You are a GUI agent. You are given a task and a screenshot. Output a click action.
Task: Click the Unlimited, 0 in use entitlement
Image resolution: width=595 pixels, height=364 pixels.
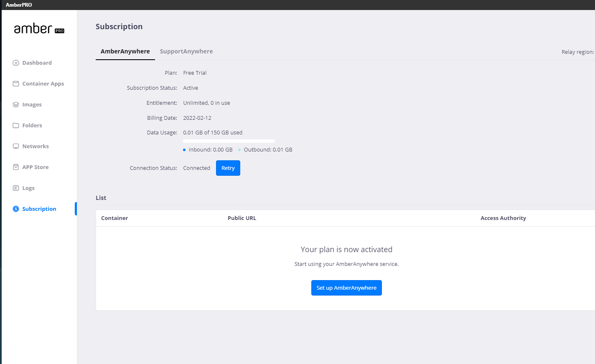tap(206, 103)
